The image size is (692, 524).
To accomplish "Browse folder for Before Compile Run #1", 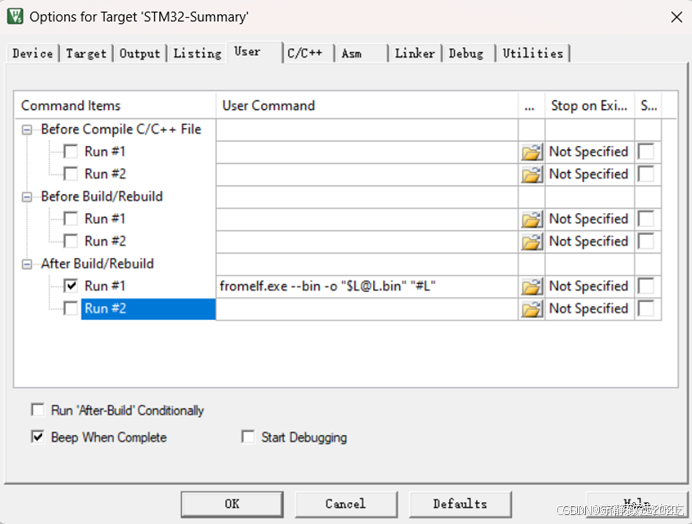I will point(532,152).
